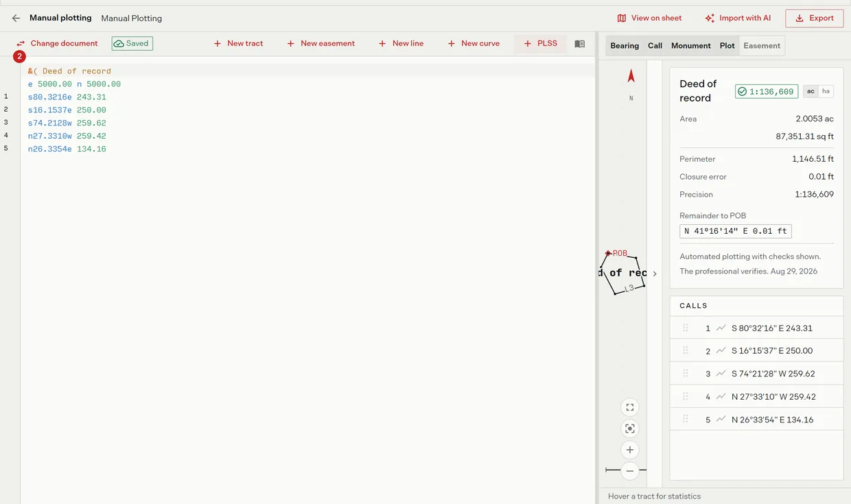
Task: Click the Remainder to POB field
Action: tap(736, 231)
